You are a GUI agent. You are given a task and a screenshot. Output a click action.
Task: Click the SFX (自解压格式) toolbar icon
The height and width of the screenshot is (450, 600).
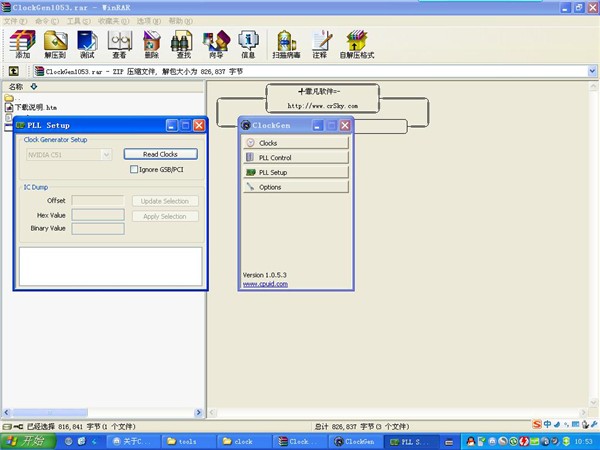point(357,44)
